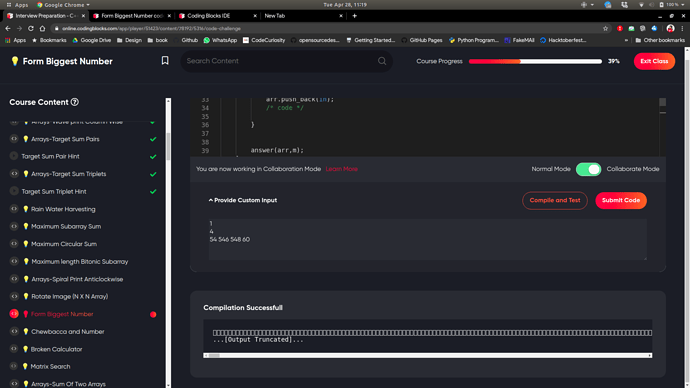Viewport: 690px width, 388px height.
Task: Open the Design bookmarks folder
Action: click(129, 40)
